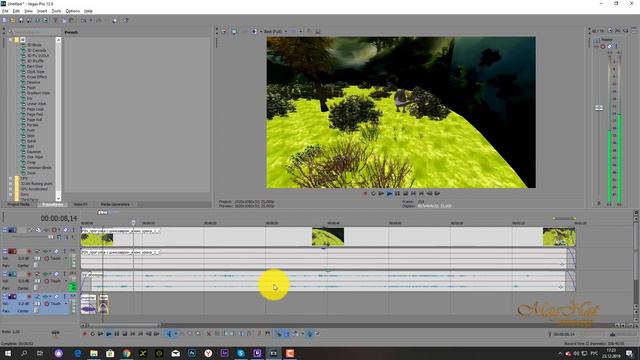Open the preview overlays dropdown arrow

click(x=301, y=31)
